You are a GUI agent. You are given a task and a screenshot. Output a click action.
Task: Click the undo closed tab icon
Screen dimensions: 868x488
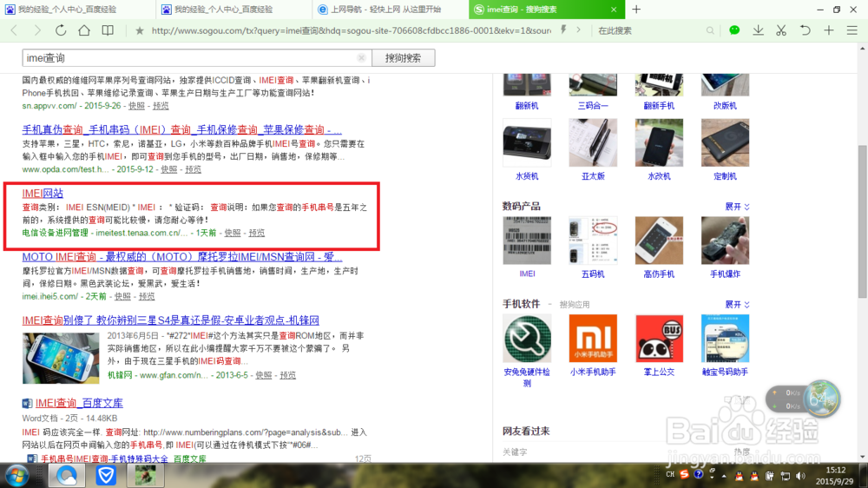pos(805,30)
